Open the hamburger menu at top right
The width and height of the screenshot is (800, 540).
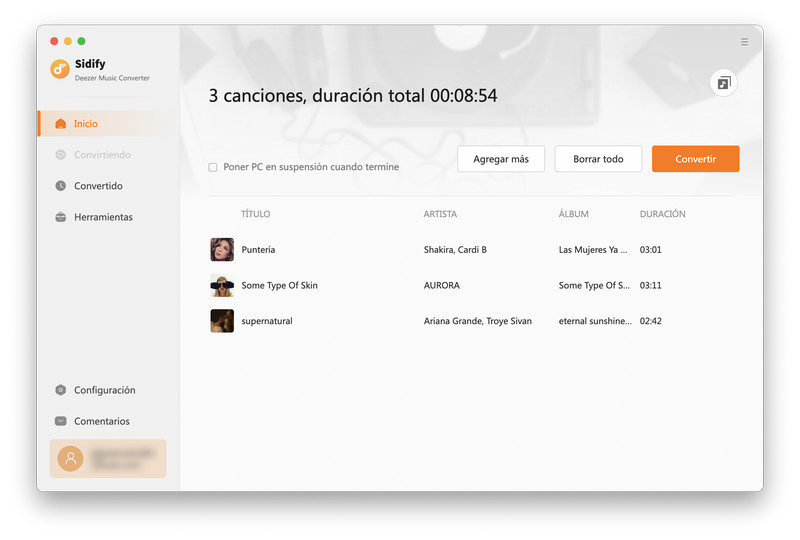[x=744, y=42]
